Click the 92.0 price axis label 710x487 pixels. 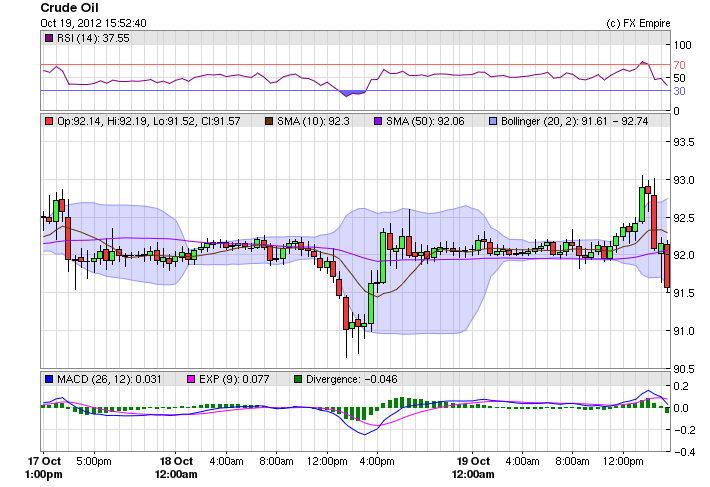coord(684,255)
